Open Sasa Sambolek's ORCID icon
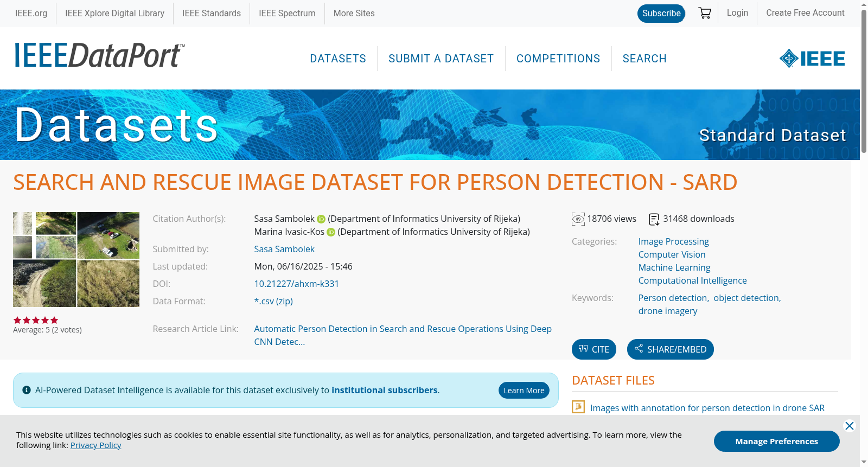 [321, 219]
